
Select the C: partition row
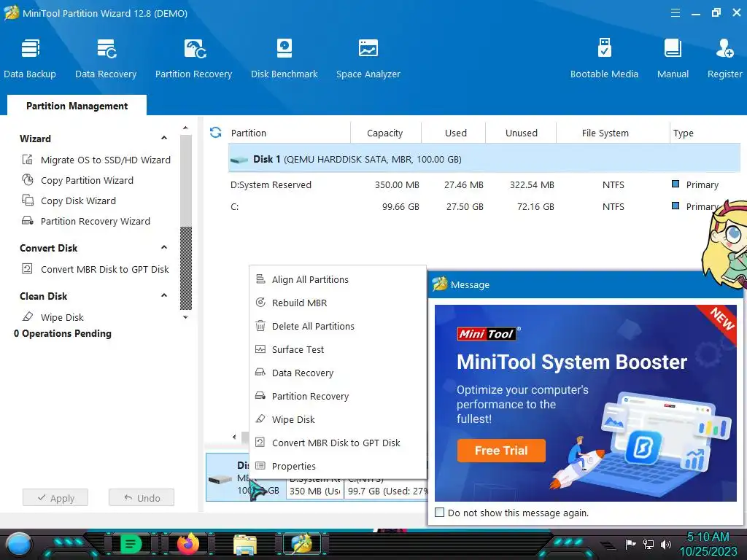pos(484,206)
